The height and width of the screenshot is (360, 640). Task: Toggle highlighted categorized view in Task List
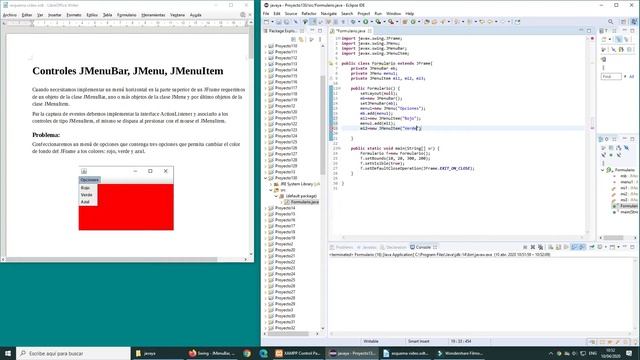coord(618,39)
